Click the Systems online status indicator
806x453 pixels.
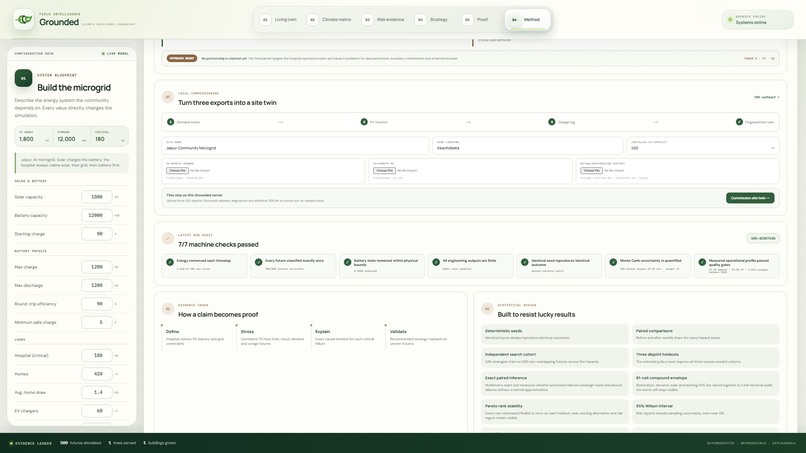coord(757,20)
